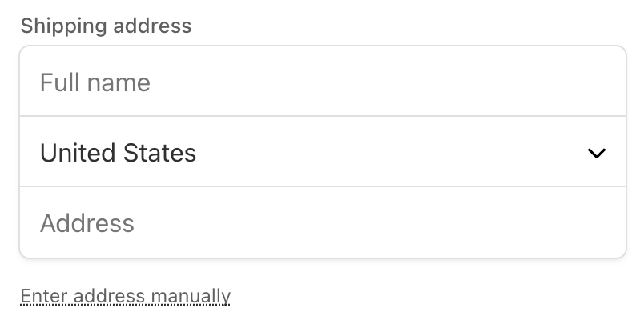Expand the country list showing United States
The width and height of the screenshot is (644, 328).
(322, 152)
